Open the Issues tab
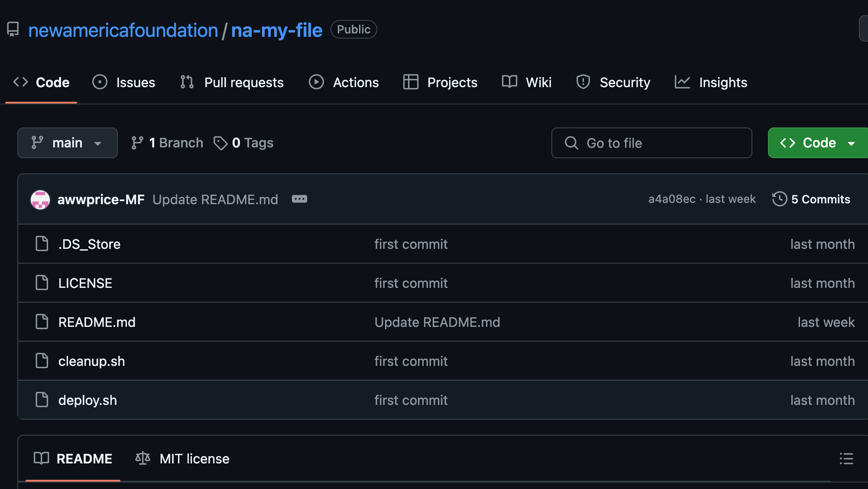Image resolution: width=868 pixels, height=489 pixels. click(x=124, y=82)
